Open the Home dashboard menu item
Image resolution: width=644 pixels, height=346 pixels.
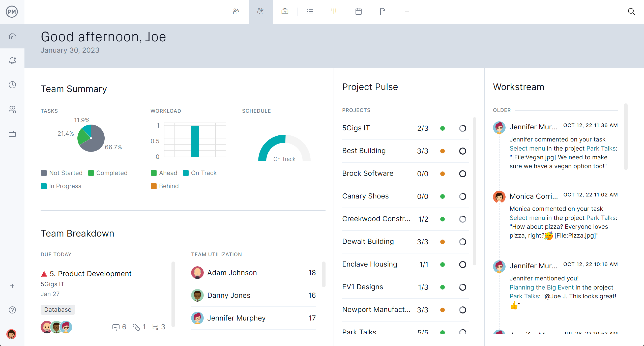[x=12, y=36]
